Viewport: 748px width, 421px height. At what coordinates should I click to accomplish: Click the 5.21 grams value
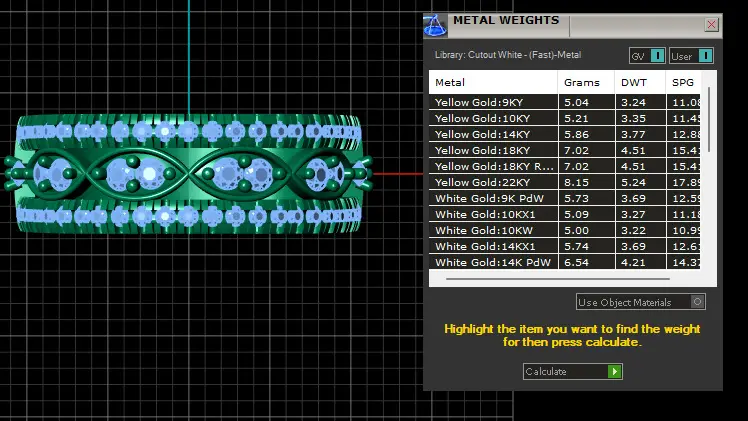click(576, 118)
